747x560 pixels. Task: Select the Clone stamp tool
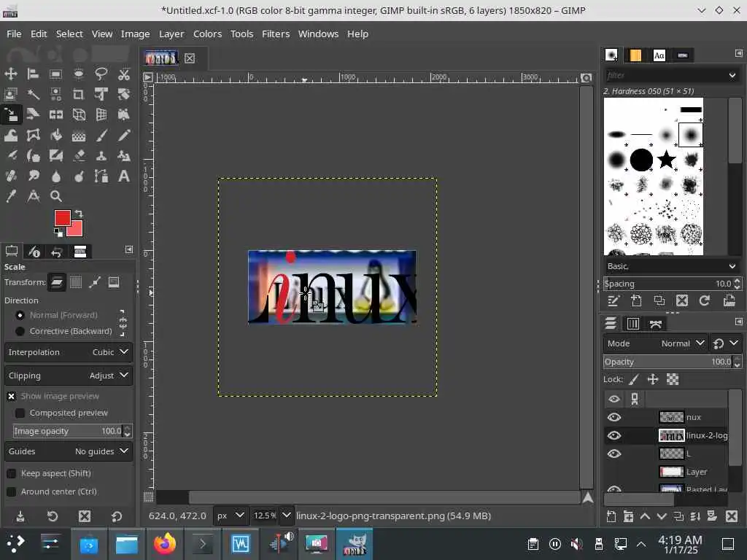tap(101, 156)
